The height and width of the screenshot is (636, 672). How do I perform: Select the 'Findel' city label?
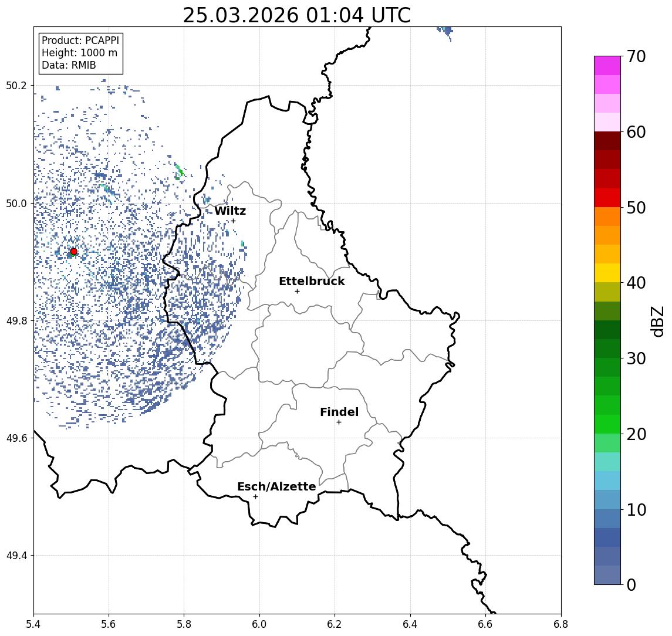click(x=339, y=412)
